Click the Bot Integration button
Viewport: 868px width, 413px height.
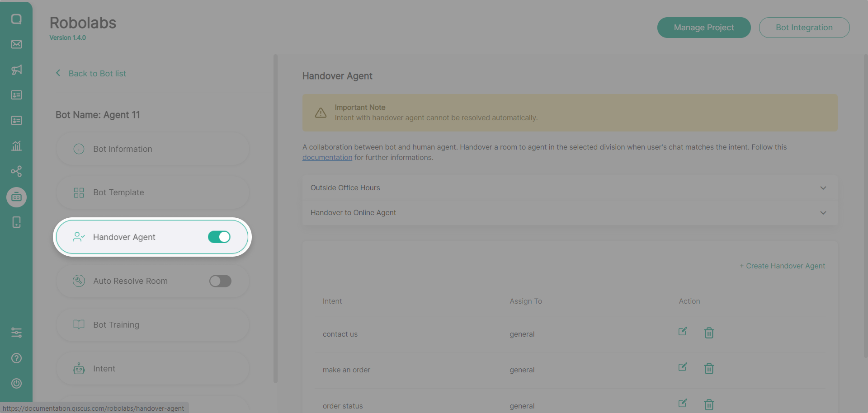(x=804, y=28)
